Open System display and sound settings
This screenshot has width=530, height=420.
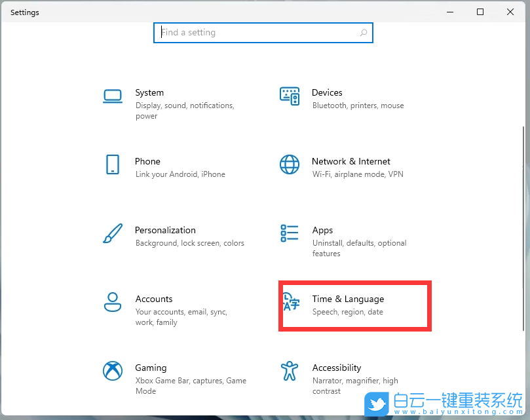(x=149, y=92)
